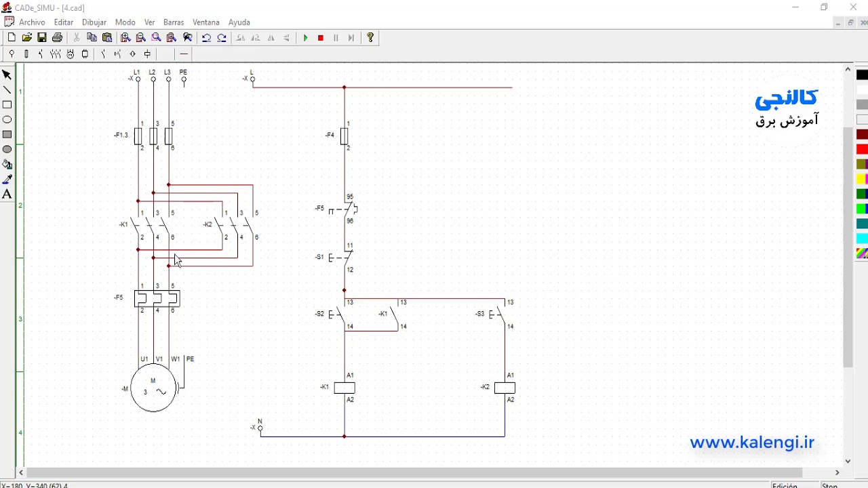868x488 pixels.
Task: Select the brush color tool
Action: click(7, 180)
